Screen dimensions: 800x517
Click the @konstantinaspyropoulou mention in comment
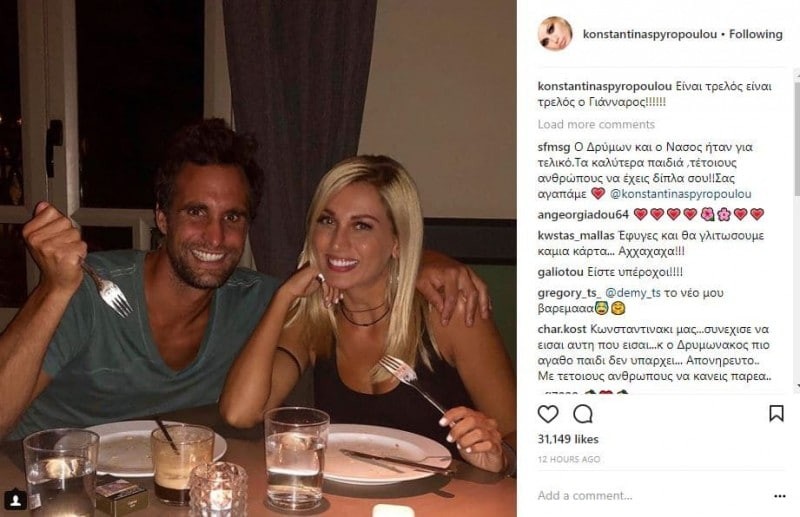[x=681, y=194]
